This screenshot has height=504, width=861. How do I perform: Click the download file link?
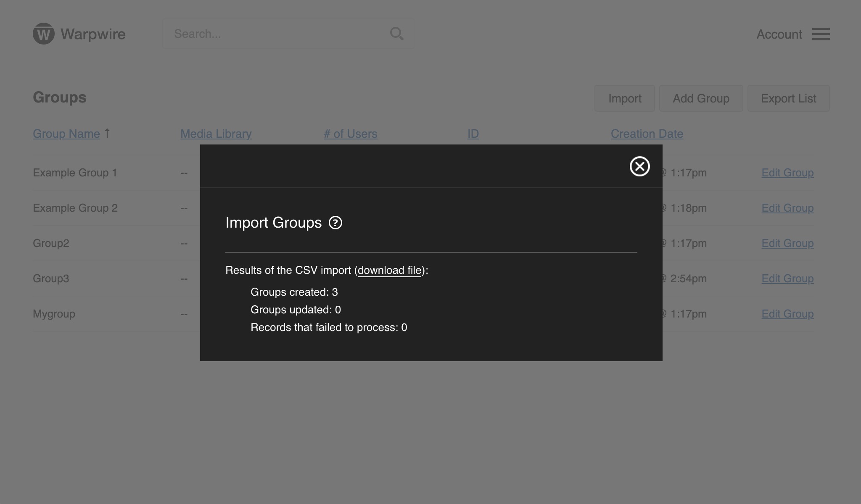(x=389, y=270)
